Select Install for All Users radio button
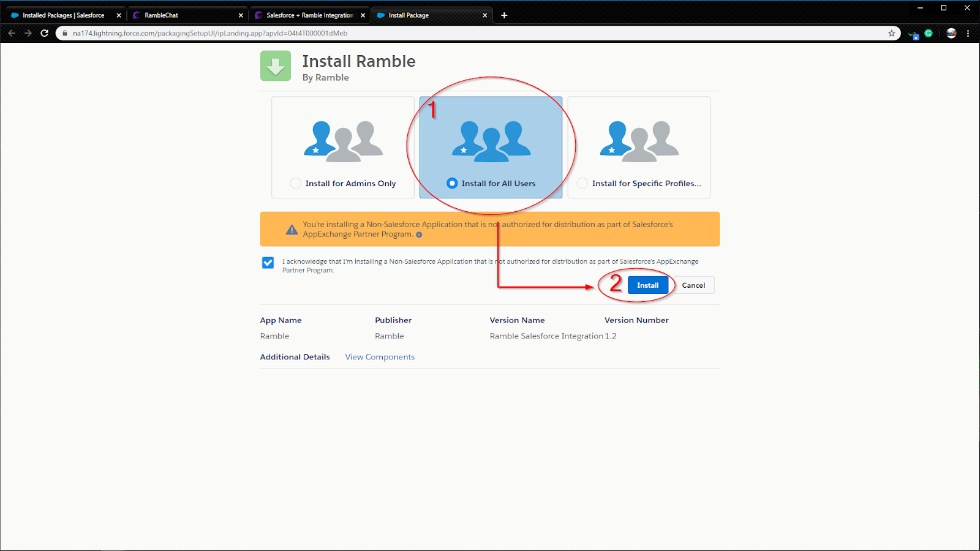Image resolution: width=980 pixels, height=551 pixels. click(452, 183)
